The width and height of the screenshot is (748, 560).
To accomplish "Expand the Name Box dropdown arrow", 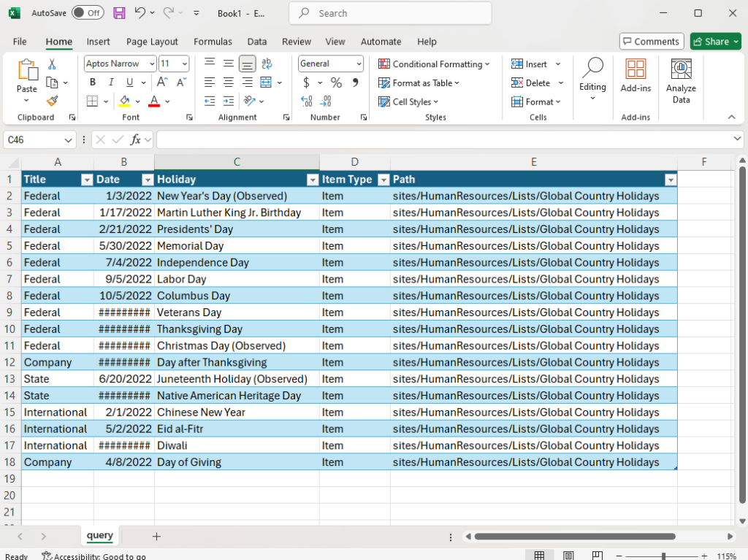I will (68, 140).
